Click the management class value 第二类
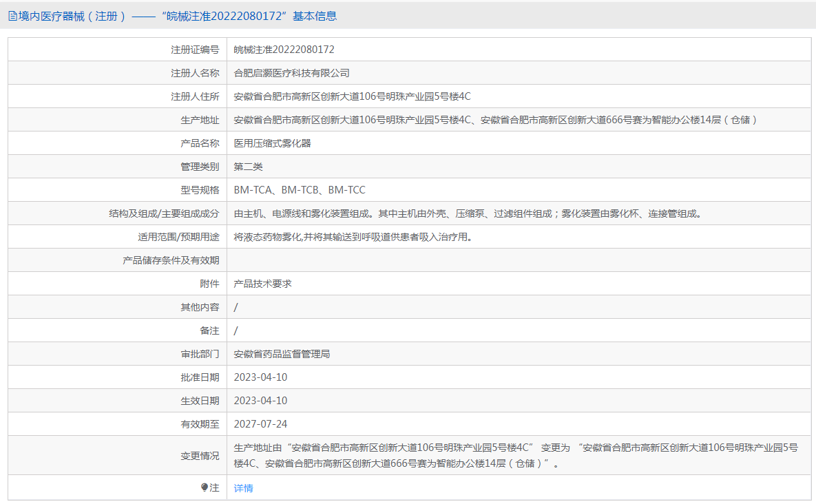This screenshot has width=816, height=504. (x=248, y=167)
